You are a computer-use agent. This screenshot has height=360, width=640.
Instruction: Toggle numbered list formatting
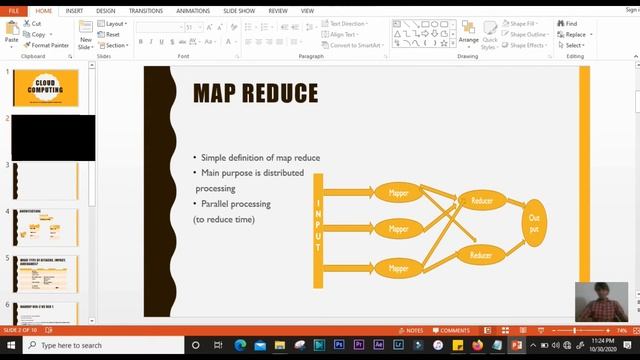[265, 27]
